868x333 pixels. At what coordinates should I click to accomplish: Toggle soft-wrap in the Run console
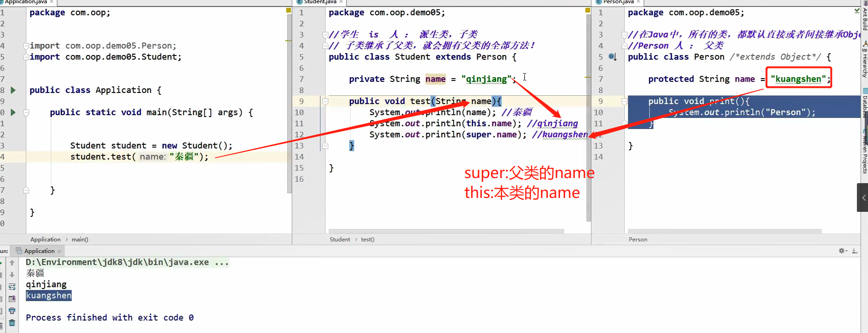[12, 287]
